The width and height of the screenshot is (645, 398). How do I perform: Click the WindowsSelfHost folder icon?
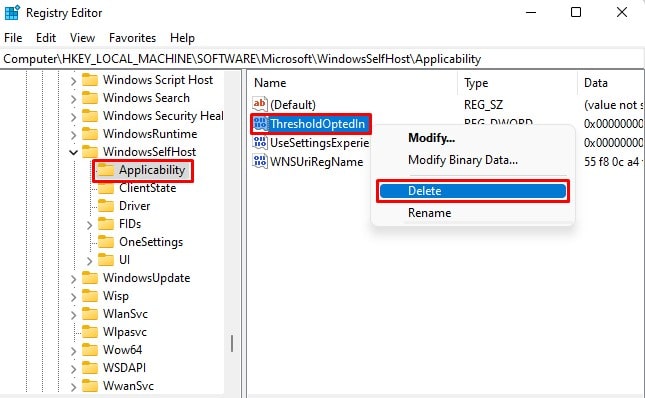click(x=90, y=152)
